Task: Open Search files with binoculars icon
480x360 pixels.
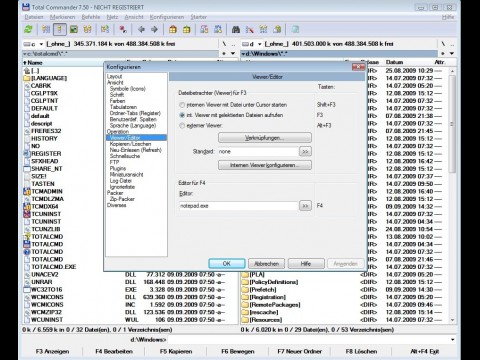Action: pos(236,30)
